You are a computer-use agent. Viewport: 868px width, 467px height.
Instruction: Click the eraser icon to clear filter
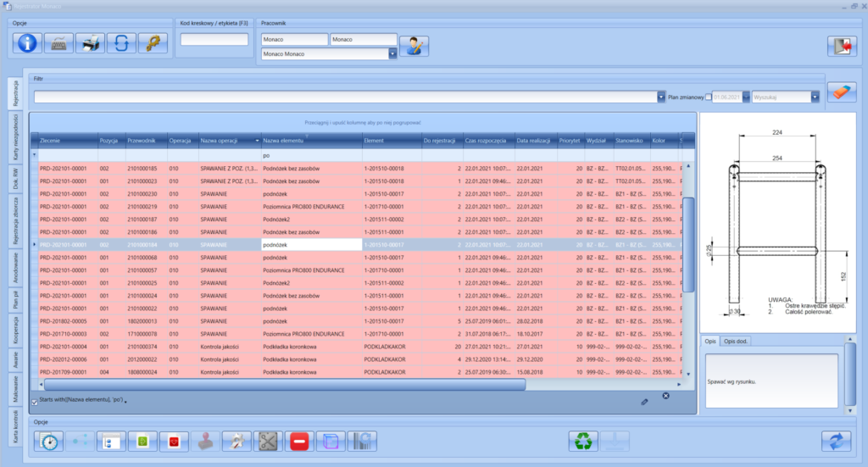[841, 92]
